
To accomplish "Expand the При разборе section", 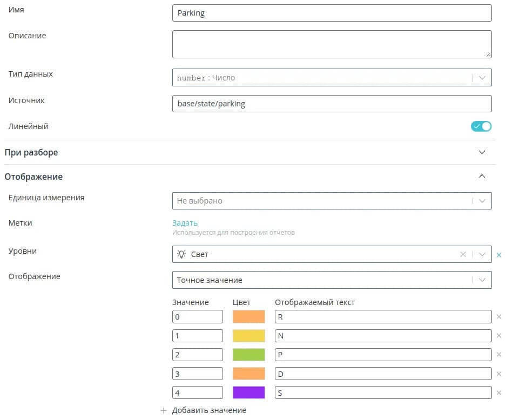I will [482, 152].
